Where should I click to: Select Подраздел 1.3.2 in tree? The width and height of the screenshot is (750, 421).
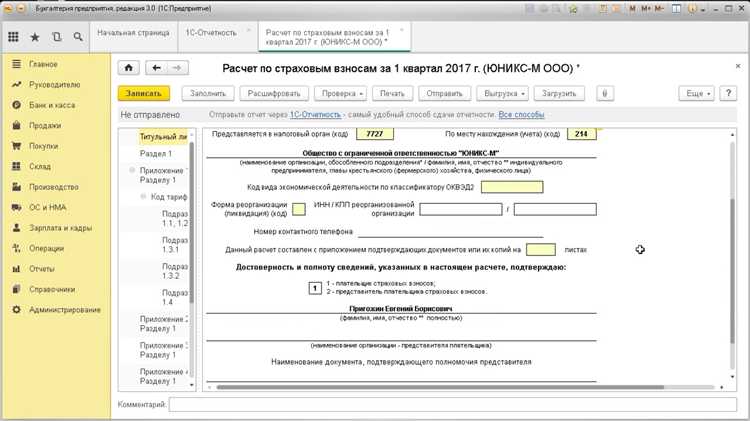(x=175, y=271)
